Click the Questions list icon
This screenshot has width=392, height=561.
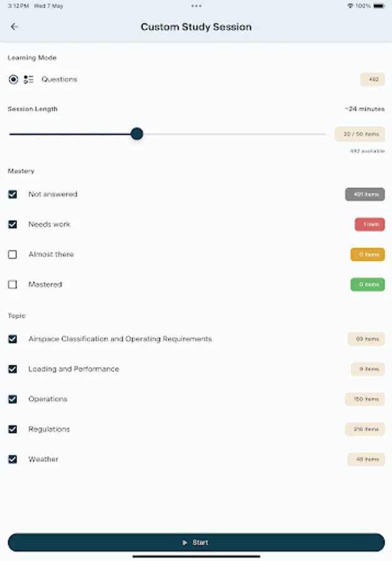[28, 79]
